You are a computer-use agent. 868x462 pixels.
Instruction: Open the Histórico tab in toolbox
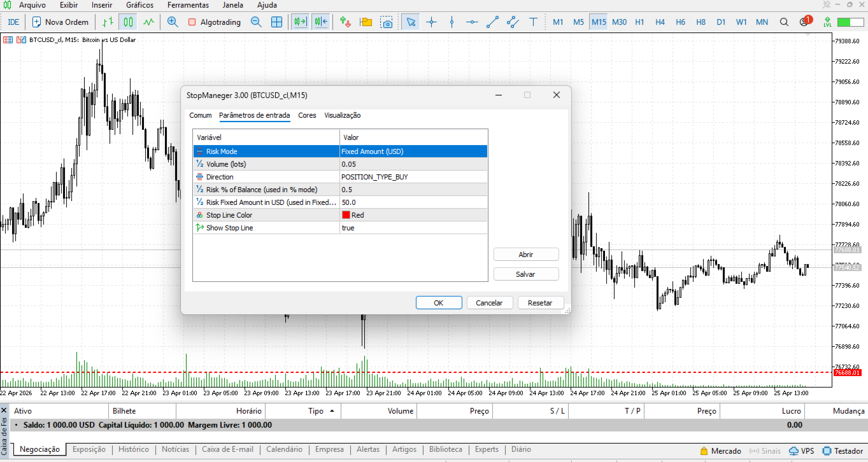pos(134,449)
